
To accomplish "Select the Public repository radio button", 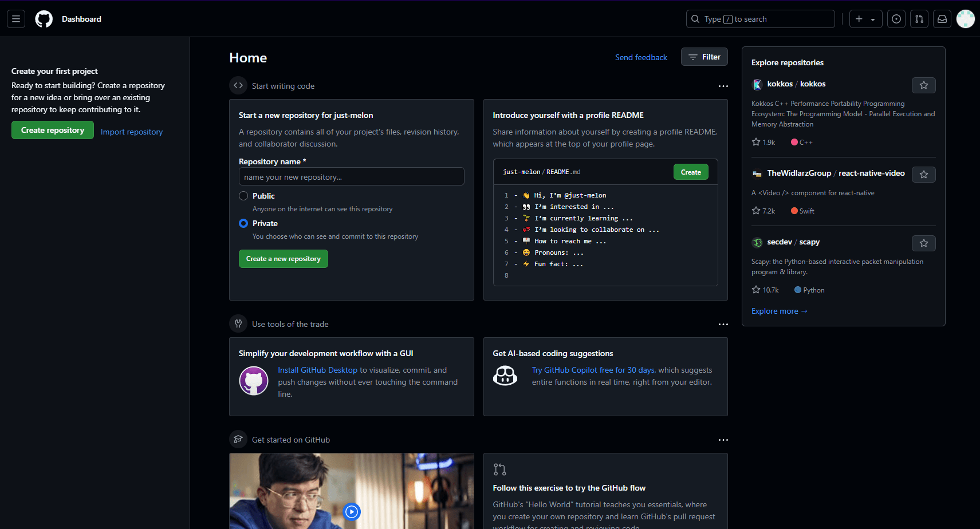I will pos(243,196).
